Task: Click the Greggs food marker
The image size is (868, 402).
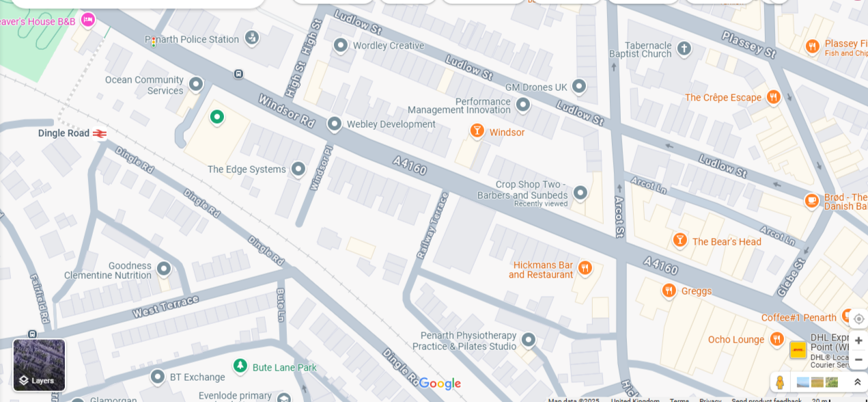Action: coord(669,291)
